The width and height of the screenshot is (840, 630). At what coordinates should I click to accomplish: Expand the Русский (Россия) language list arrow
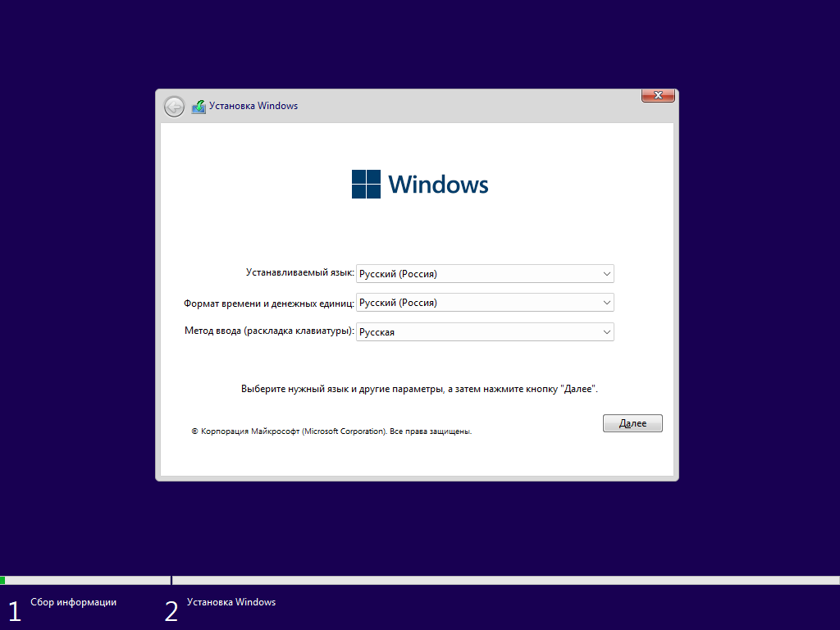606,273
